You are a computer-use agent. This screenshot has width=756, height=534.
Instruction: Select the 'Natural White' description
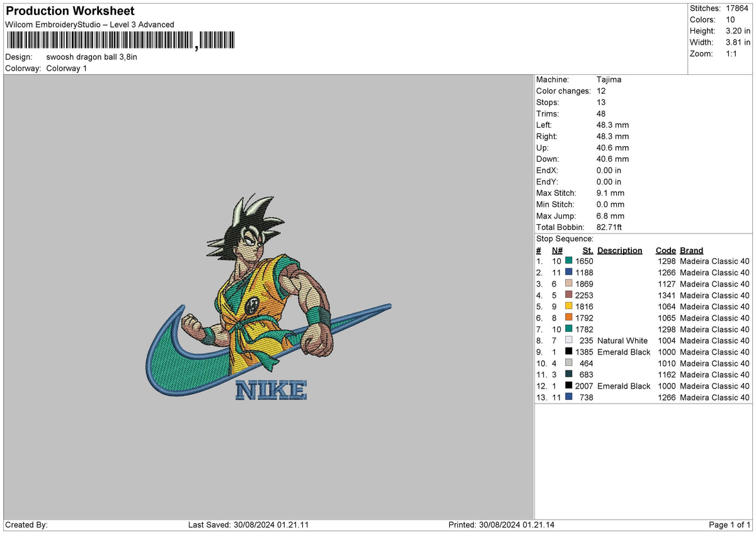coord(622,341)
